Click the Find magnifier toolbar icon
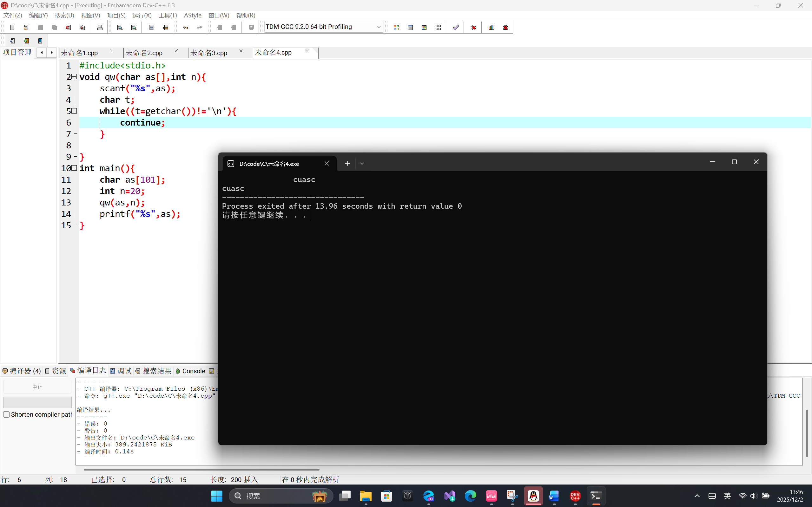This screenshot has height=507, width=812. point(120,28)
